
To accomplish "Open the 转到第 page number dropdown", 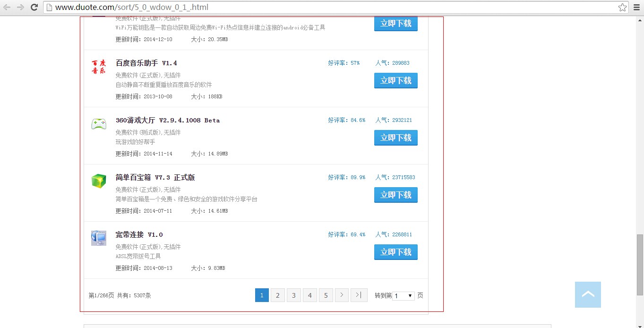I will 403,295.
